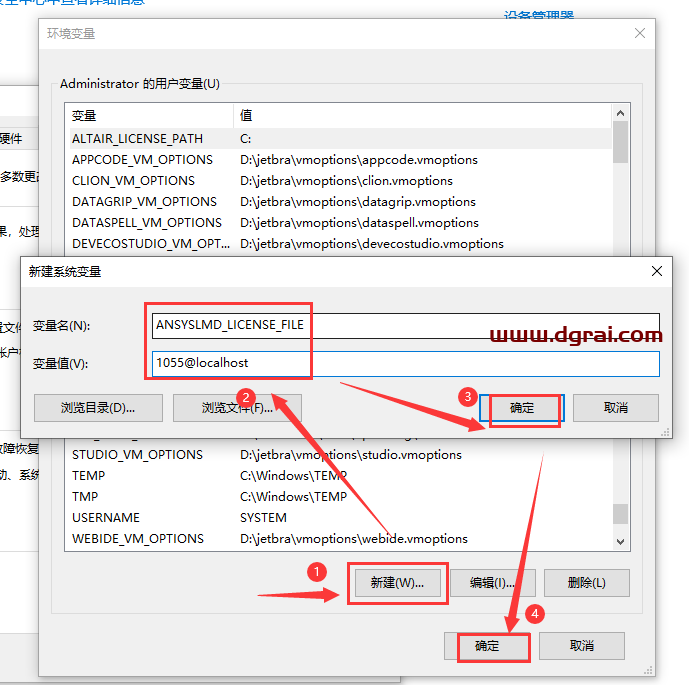Select ALTAIR_LICENSE_PATH variable row

pos(340,139)
